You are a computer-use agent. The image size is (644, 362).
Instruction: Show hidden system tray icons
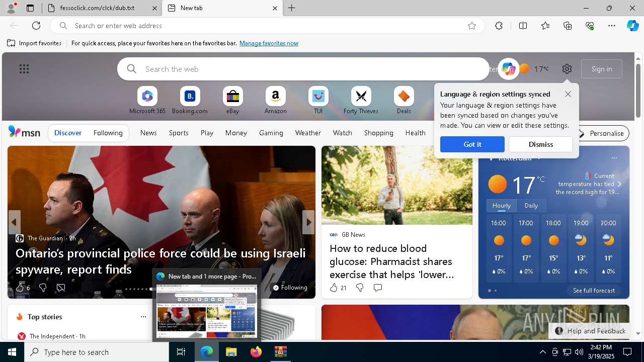coord(542,352)
